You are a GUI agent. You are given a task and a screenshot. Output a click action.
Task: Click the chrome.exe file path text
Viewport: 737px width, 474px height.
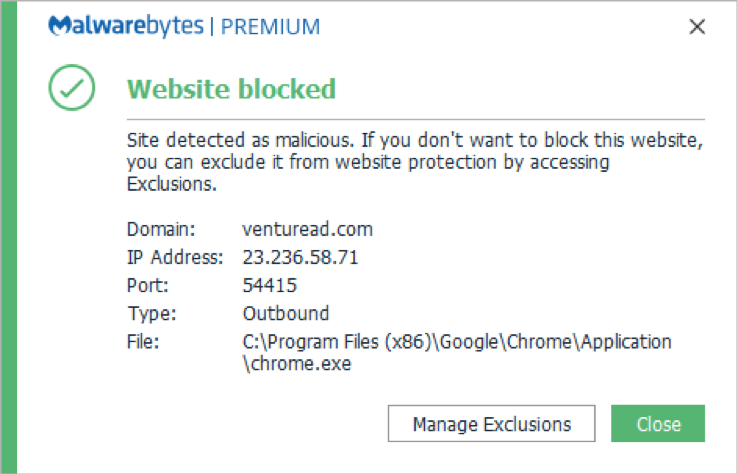tap(457, 353)
